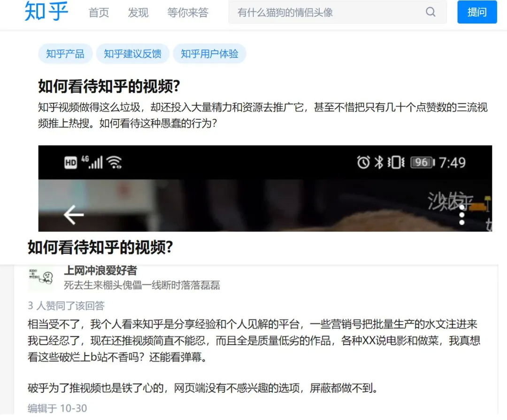Select the 知乎产品 topic tag

tap(65, 54)
